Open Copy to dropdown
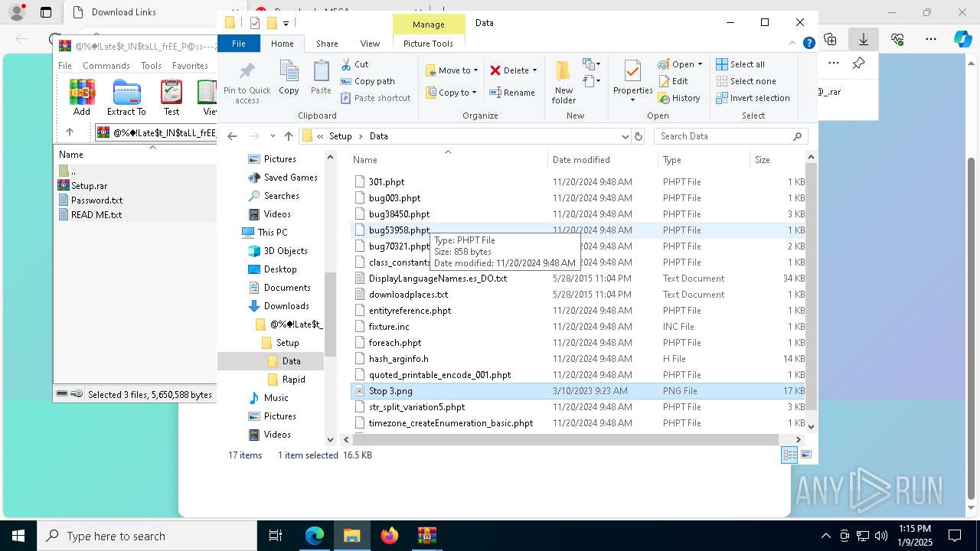This screenshot has height=551, width=980. 452,93
